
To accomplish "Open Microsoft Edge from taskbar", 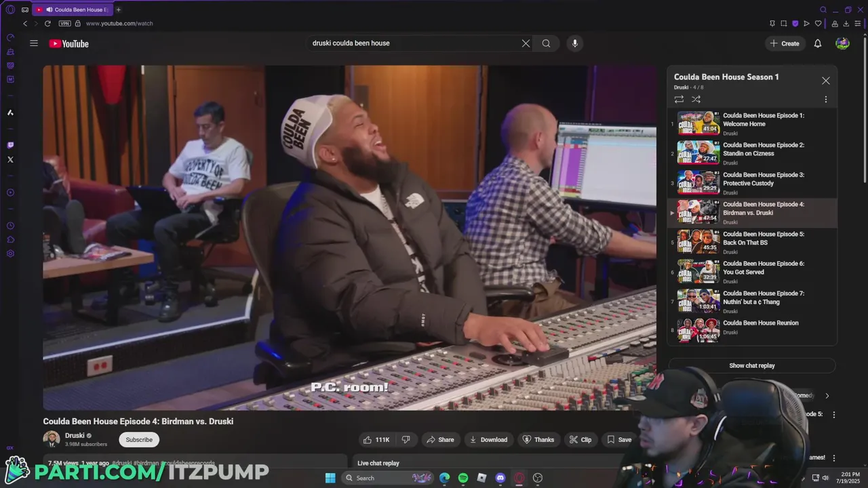I will click(x=444, y=478).
